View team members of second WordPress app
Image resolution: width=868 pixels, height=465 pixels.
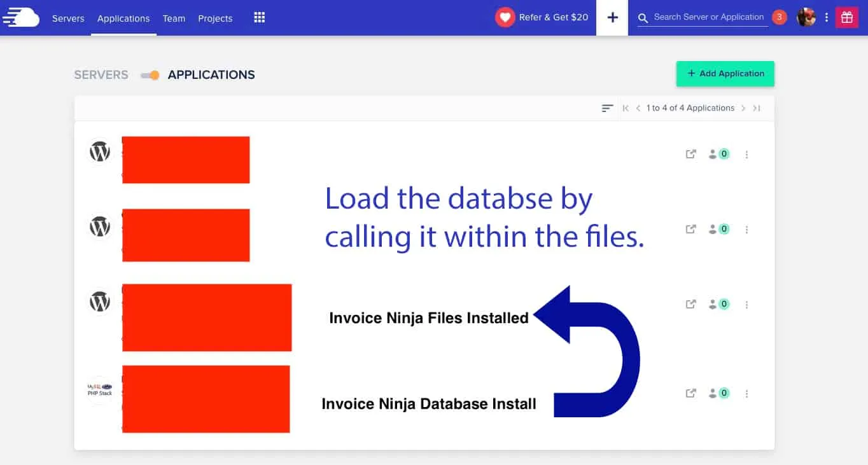click(x=719, y=229)
